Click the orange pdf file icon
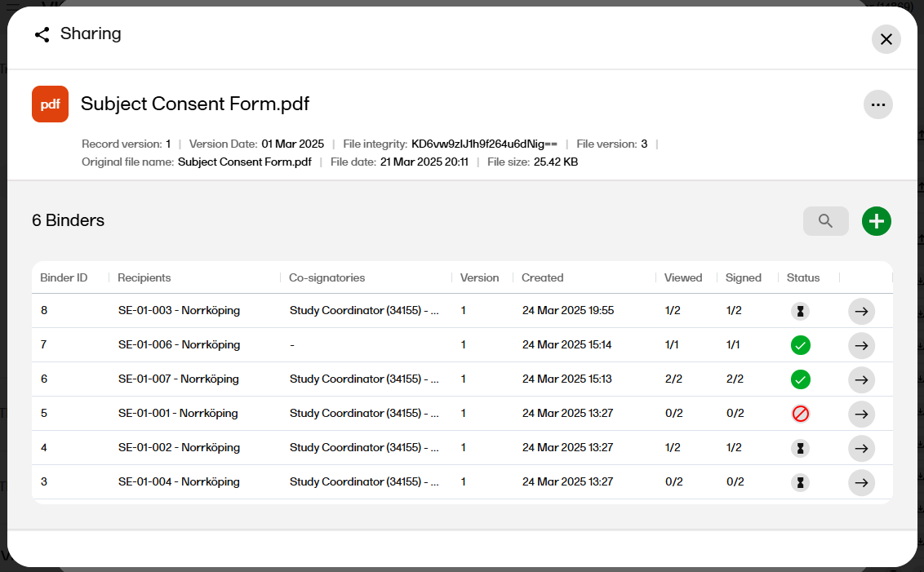 tap(50, 104)
